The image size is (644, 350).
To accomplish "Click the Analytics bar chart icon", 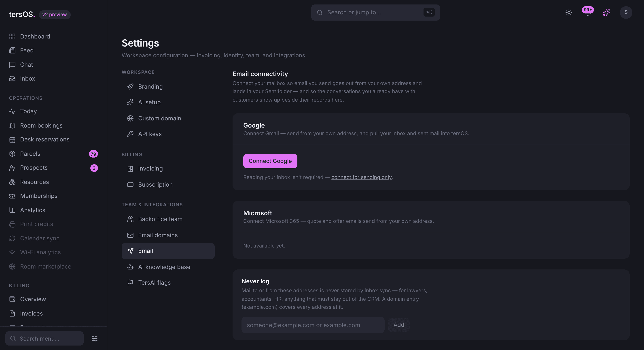I will (12, 210).
